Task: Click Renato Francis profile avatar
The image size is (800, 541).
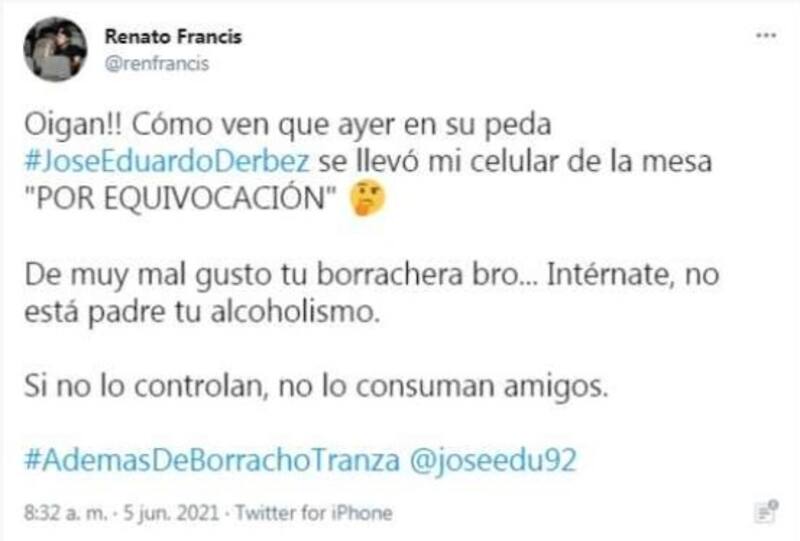Action: pos(55,50)
